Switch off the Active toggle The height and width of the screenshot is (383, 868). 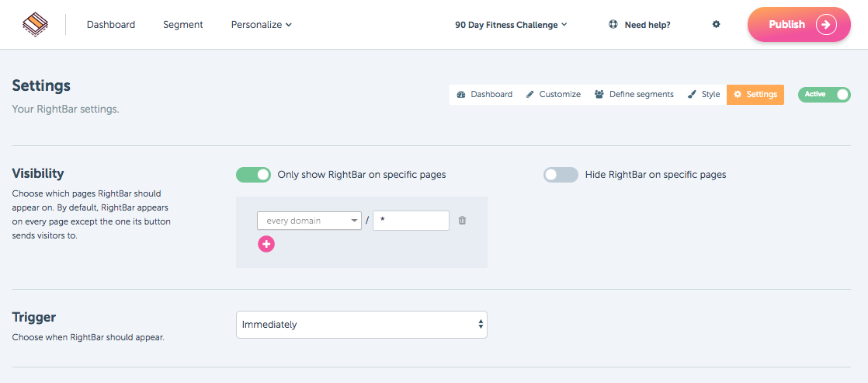tap(825, 94)
